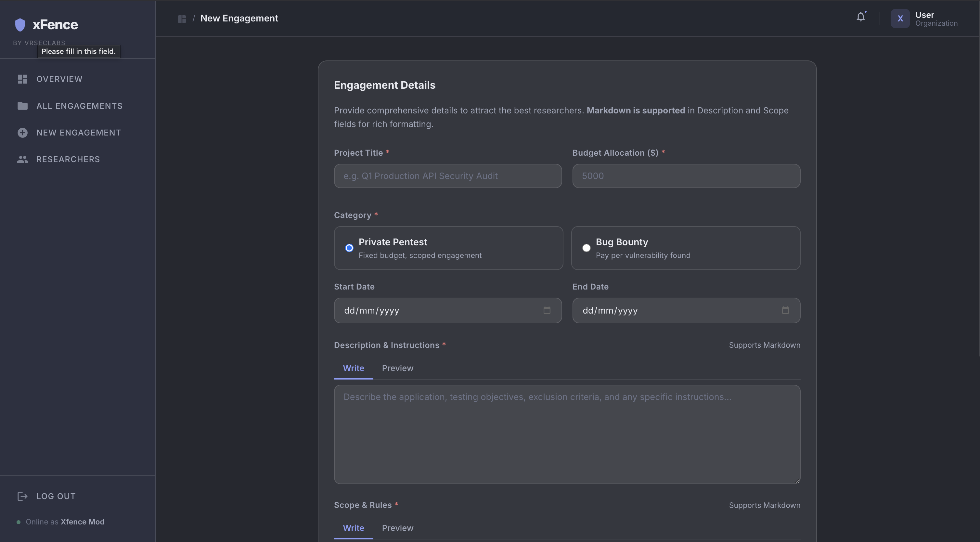Image resolution: width=980 pixels, height=542 pixels.
Task: Click the All Engagements folder icon
Action: 22,106
